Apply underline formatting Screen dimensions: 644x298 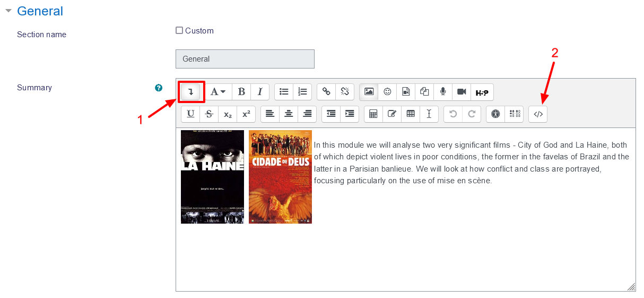pyautogui.click(x=190, y=114)
